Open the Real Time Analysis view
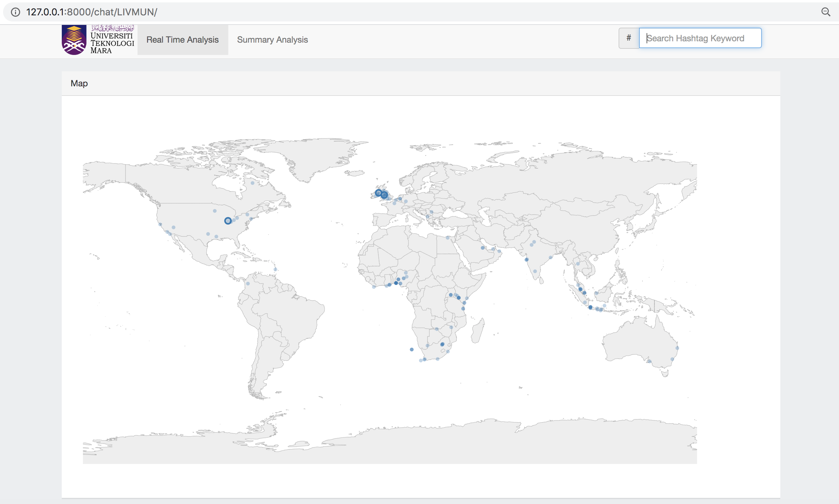This screenshot has width=839, height=504. (183, 40)
